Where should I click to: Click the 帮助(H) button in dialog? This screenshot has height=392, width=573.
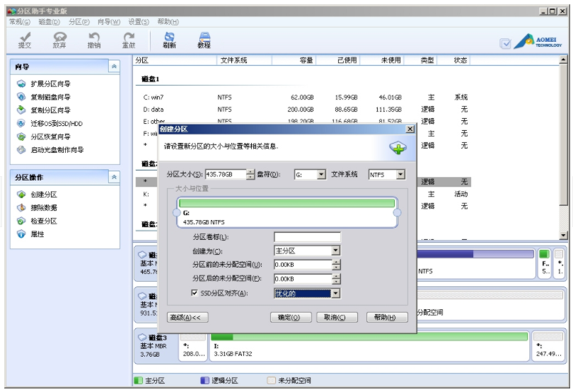tap(387, 317)
